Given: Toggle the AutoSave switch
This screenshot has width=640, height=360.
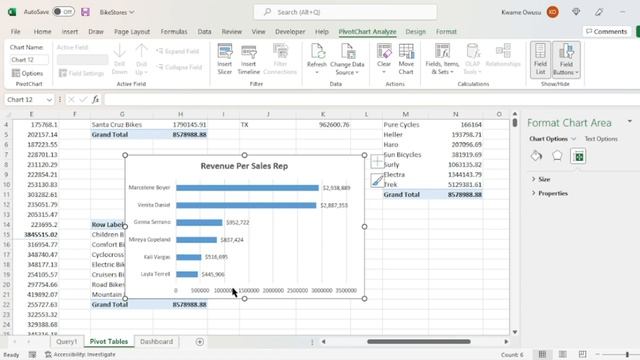Looking at the screenshot, I should [64, 12].
